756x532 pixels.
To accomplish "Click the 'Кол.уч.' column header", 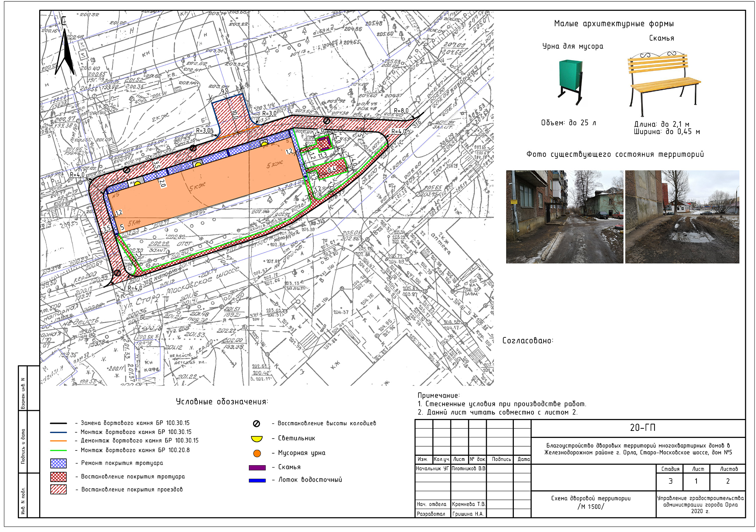I will point(441,459).
